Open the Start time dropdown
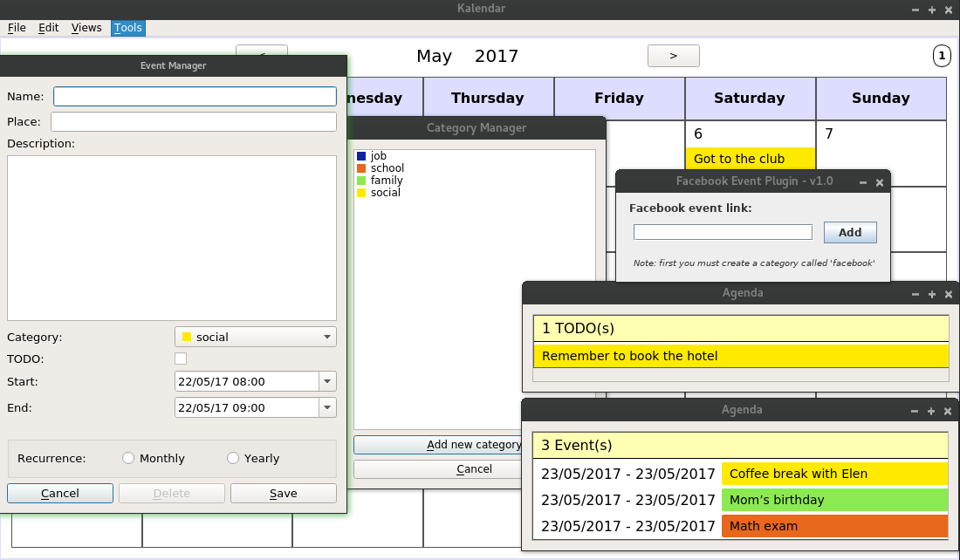This screenshot has width=960, height=560. tap(328, 381)
